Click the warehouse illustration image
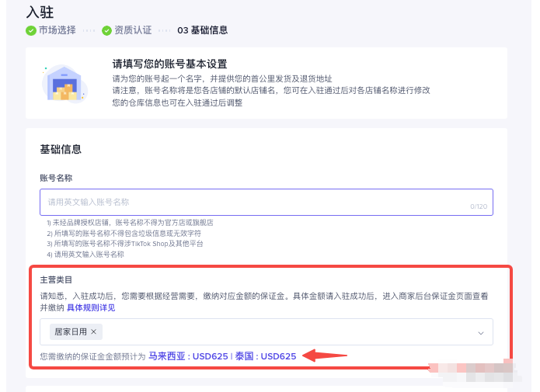Image resolution: width=540 pixels, height=392 pixels. [x=64, y=83]
